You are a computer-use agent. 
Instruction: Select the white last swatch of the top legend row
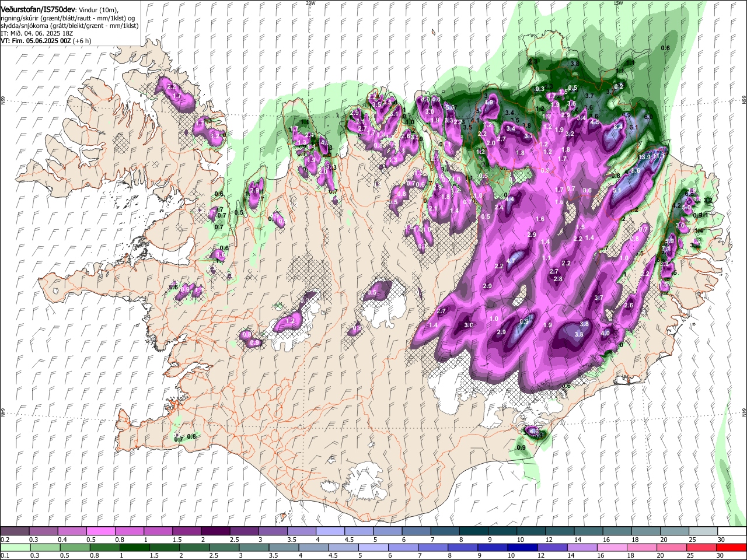click(731, 531)
